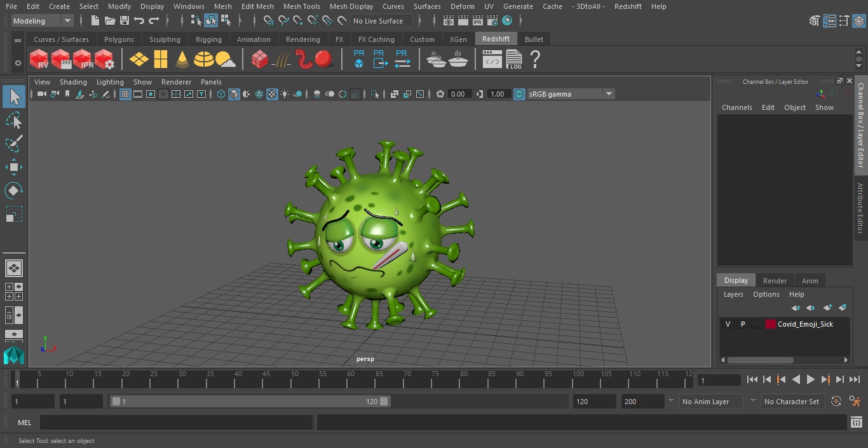Open the Redshift help question mark icon
Image resolution: width=868 pixels, height=448 pixels.
point(535,60)
